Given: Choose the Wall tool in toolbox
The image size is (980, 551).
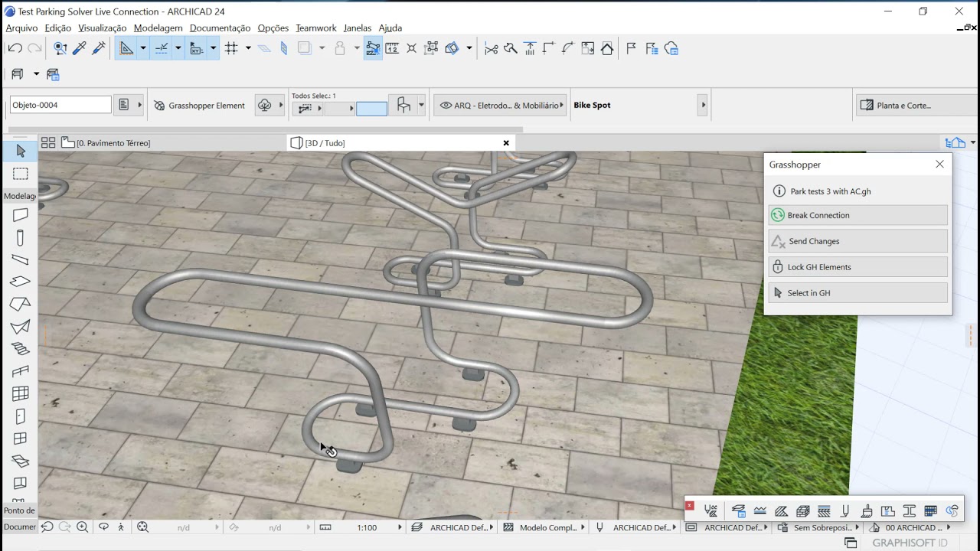Looking at the screenshot, I should pos(21,216).
